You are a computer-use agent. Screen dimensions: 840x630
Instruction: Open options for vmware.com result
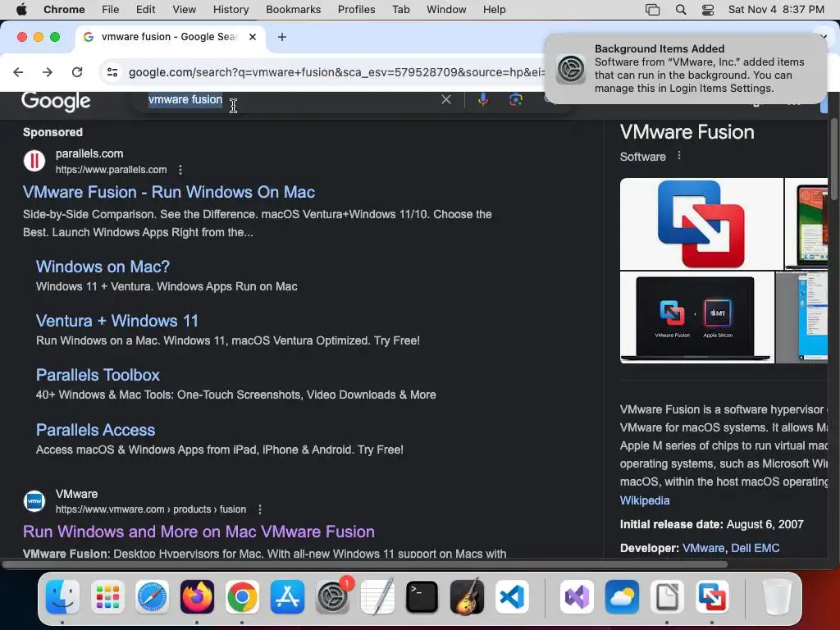(x=260, y=509)
